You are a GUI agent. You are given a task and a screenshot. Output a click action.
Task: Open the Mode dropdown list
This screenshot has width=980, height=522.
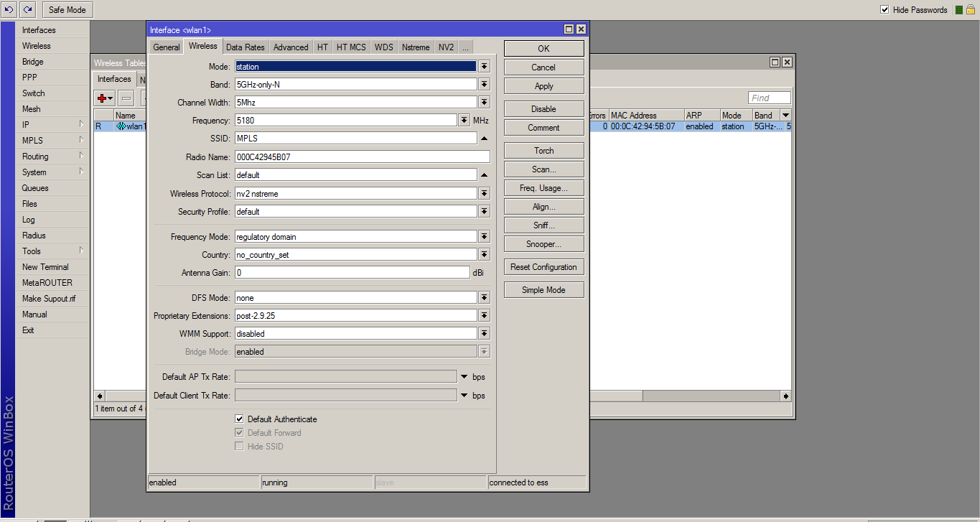[484, 66]
